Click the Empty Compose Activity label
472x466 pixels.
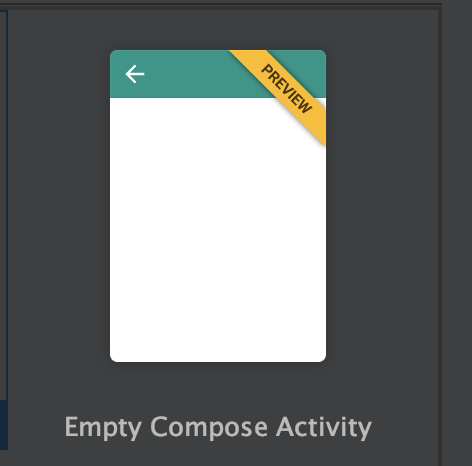pyautogui.click(x=218, y=427)
